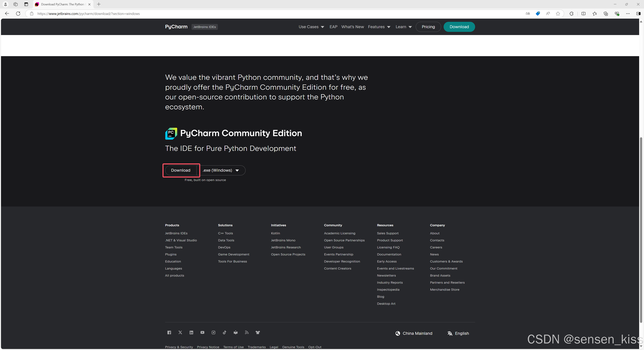Open the tab actions menu icon
The height and width of the screenshot is (350, 644).
26,4
